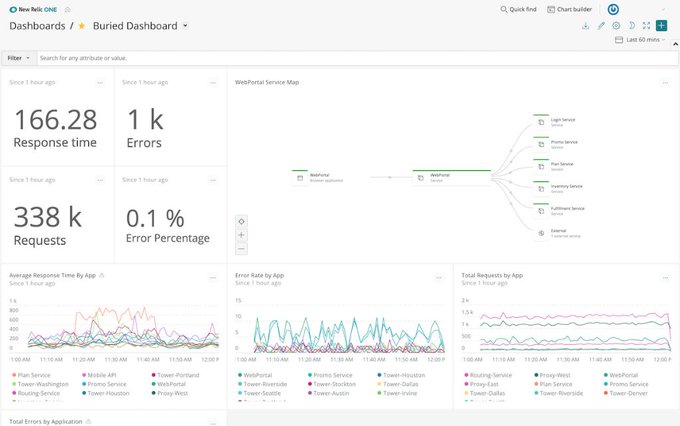The image size is (680, 426).
Task: Click the New Relic ONE logo
Action: 33,9
